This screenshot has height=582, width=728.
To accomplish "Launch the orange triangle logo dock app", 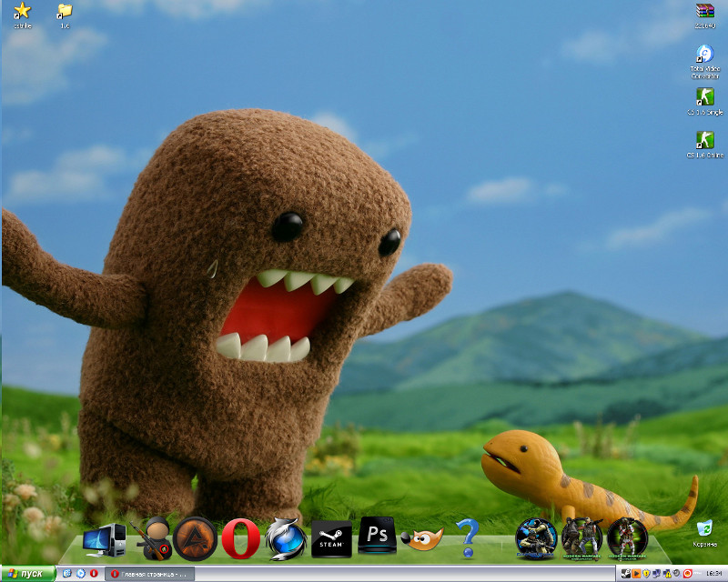I will pyautogui.click(x=194, y=537).
